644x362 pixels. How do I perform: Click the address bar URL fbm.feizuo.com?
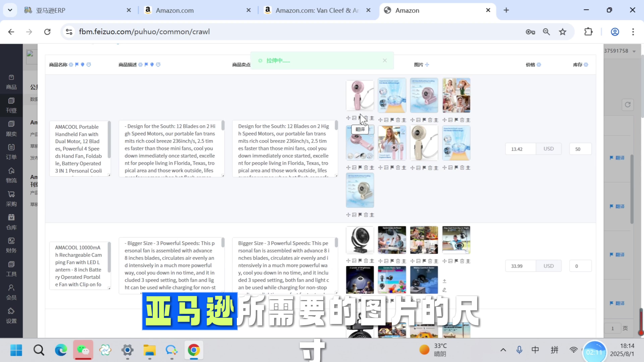pos(144,32)
